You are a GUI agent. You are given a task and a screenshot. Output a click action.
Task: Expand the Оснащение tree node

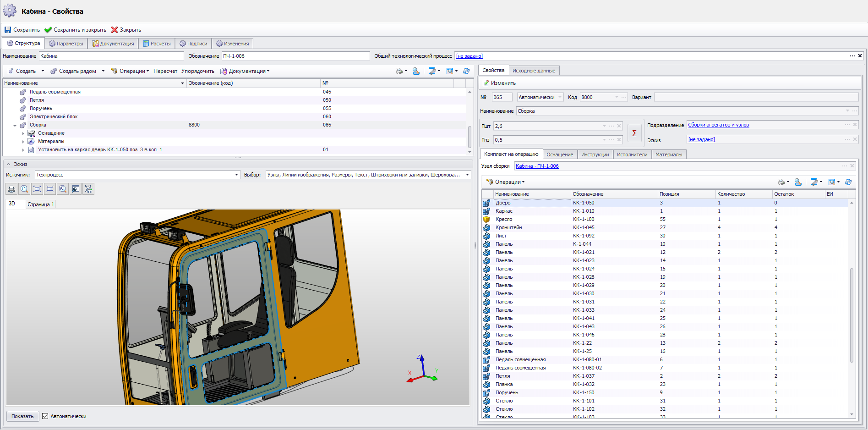pyautogui.click(x=23, y=133)
